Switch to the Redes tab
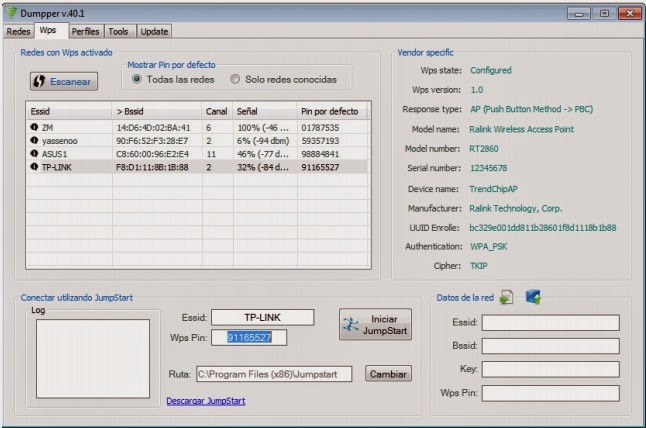The image size is (646, 428). click(x=18, y=31)
